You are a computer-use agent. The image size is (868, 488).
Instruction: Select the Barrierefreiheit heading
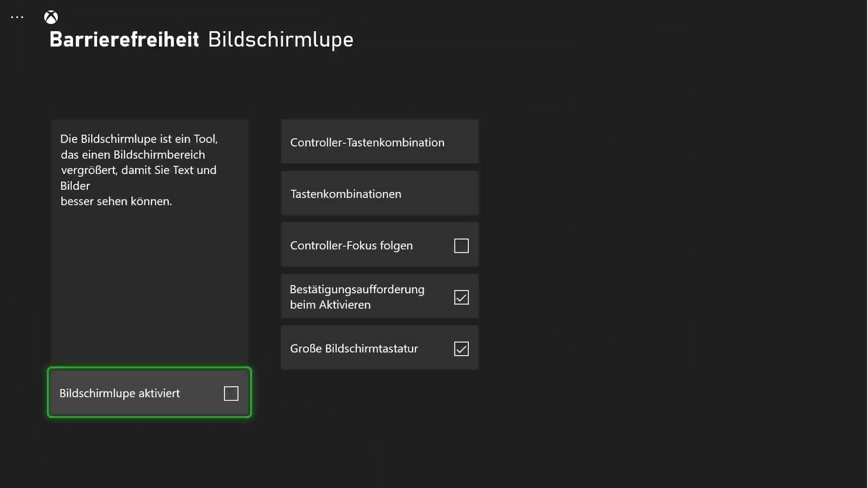(124, 39)
